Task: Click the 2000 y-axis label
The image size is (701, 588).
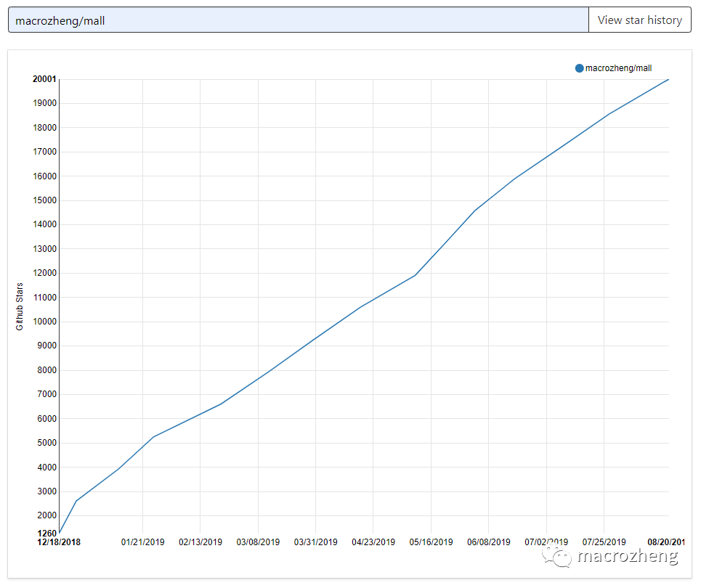Action: pos(46,515)
